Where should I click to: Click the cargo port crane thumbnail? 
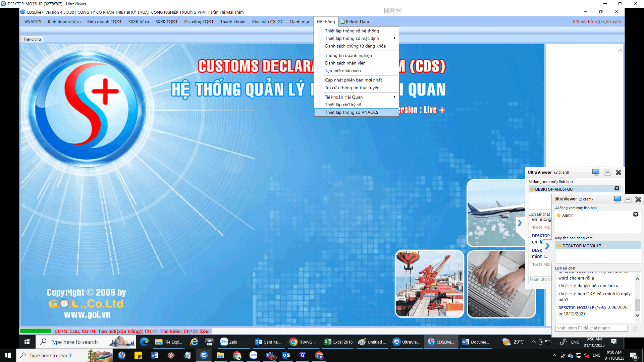pos(429,284)
